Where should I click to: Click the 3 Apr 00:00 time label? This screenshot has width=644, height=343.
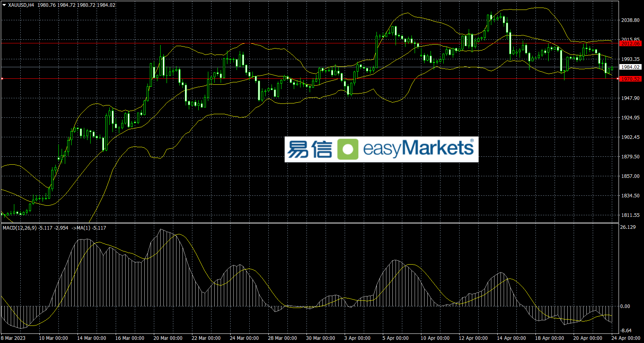(357, 338)
